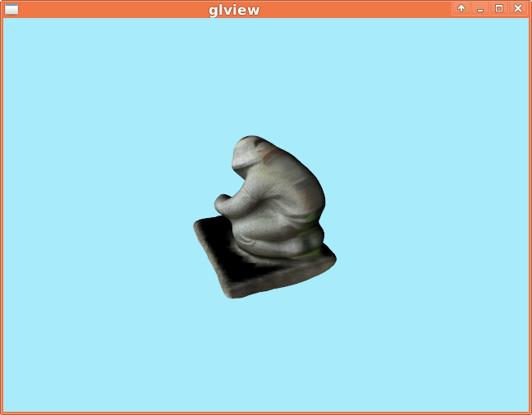The width and height of the screenshot is (532, 415).
Task: Maximize the glview window
Action: coord(499,8)
